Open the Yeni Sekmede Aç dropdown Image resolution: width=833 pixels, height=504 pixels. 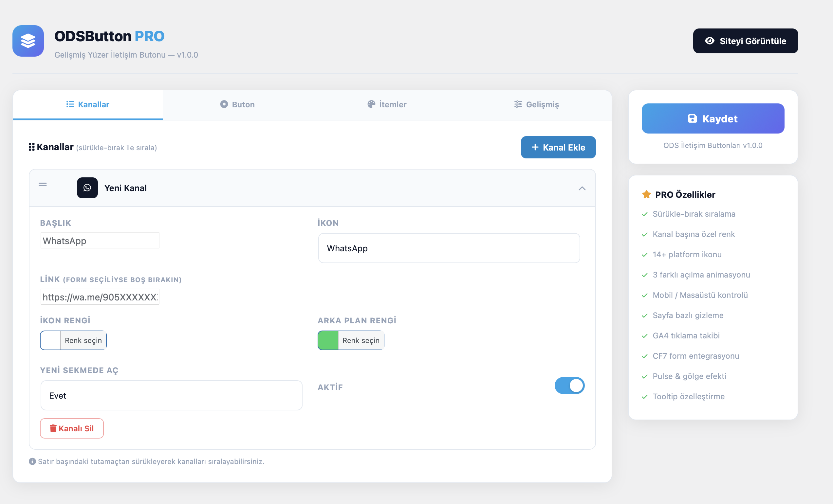[171, 396]
